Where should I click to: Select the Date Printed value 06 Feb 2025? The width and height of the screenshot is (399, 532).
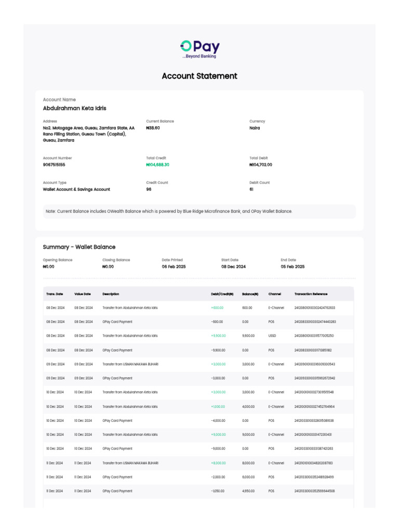174,267
